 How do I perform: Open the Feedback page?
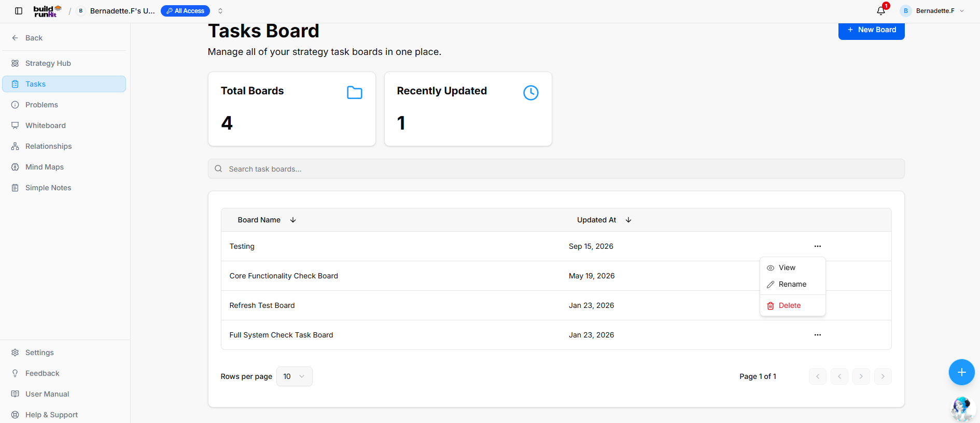coord(64,373)
